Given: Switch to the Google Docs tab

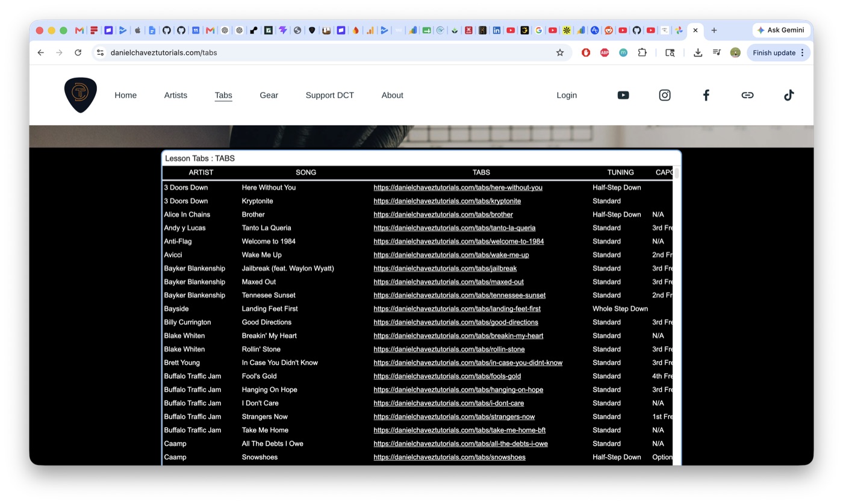Looking at the screenshot, I should [152, 30].
